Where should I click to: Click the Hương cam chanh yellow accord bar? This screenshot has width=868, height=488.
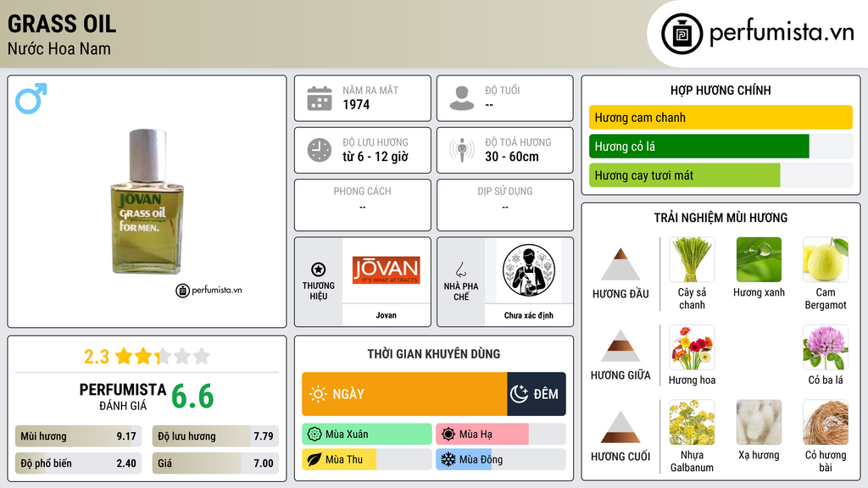tap(721, 117)
